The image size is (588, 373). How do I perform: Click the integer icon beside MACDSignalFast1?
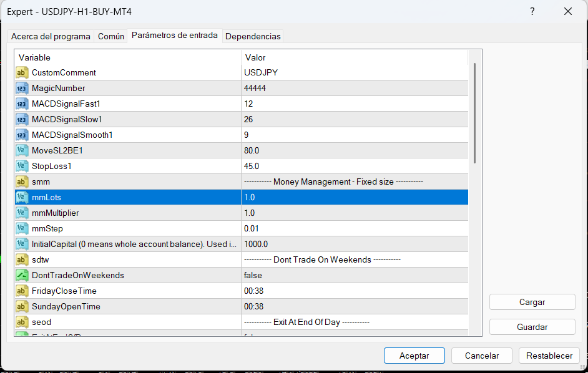pyautogui.click(x=22, y=104)
